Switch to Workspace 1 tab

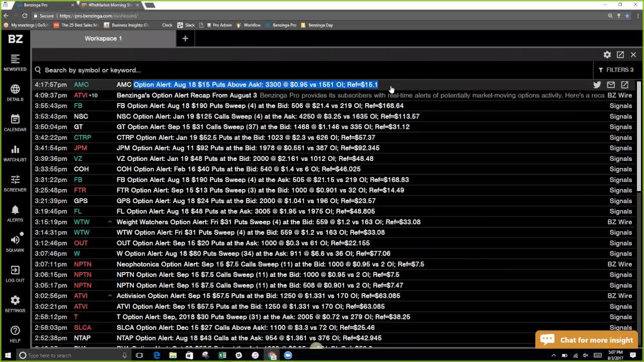pyautogui.click(x=103, y=38)
